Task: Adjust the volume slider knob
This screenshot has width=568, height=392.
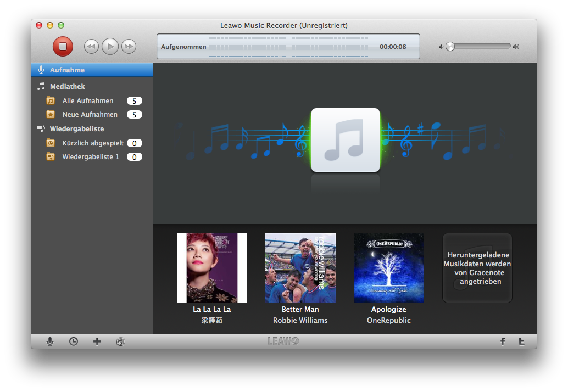Action: (x=450, y=47)
